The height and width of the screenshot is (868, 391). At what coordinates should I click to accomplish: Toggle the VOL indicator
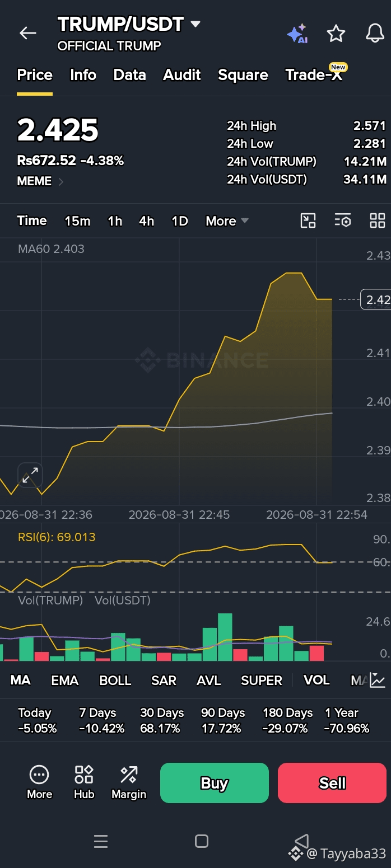316,681
